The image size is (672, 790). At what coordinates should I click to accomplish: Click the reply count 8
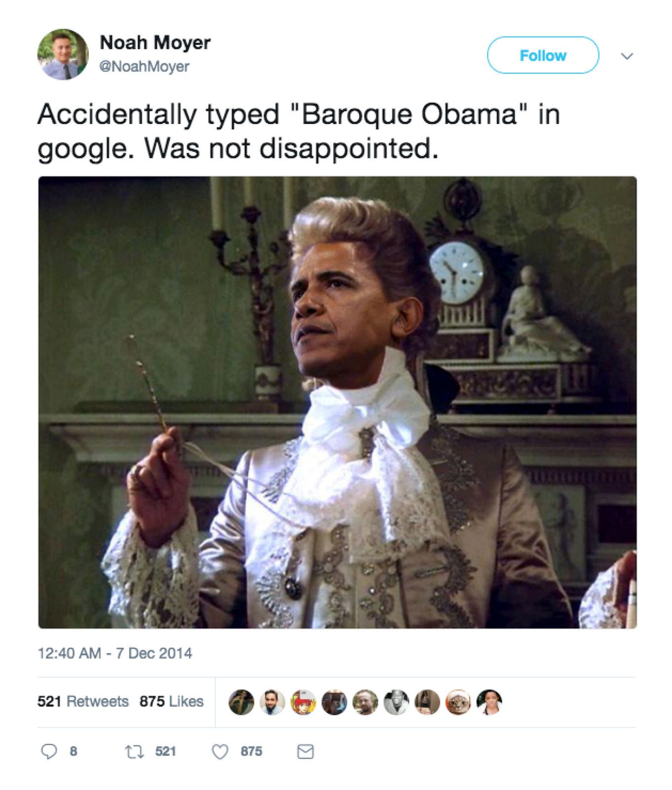(x=73, y=751)
